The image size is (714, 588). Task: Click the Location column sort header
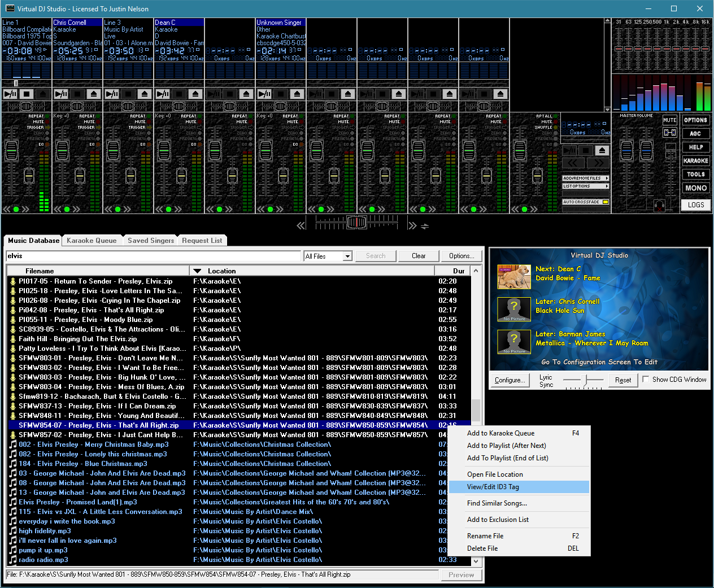pos(312,271)
